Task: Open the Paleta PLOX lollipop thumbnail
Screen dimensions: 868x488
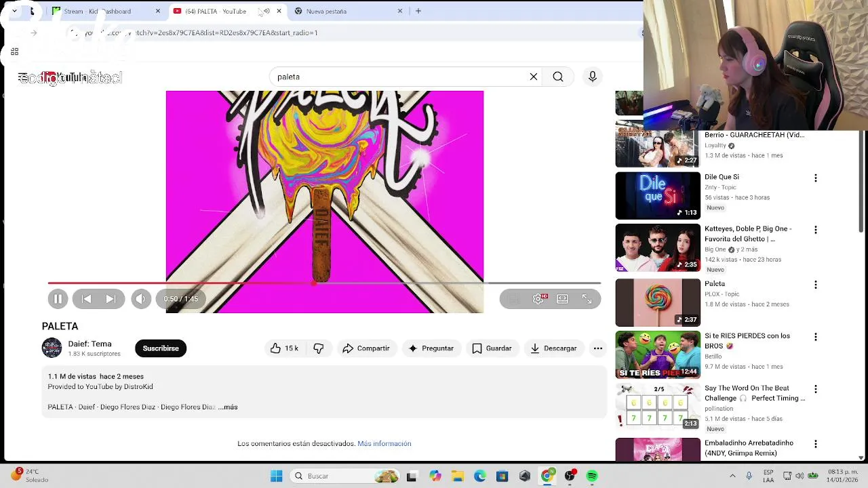Action: [658, 302]
